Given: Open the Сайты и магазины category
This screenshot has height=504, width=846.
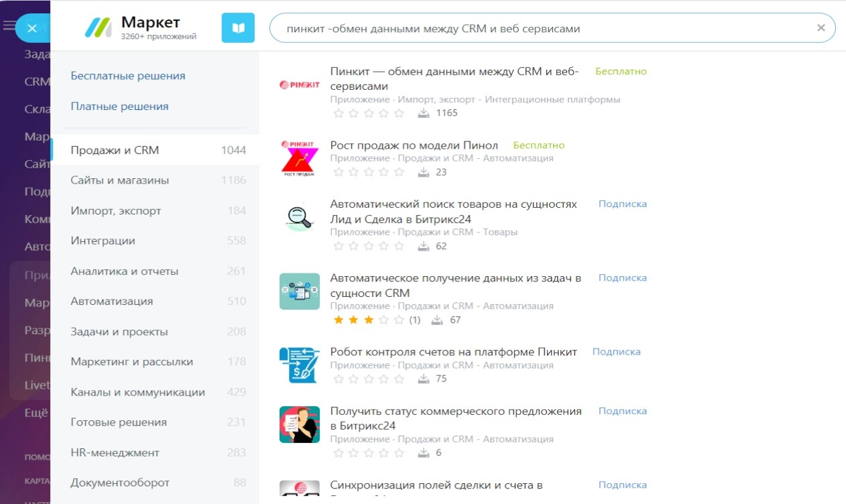Looking at the screenshot, I should 120,180.
